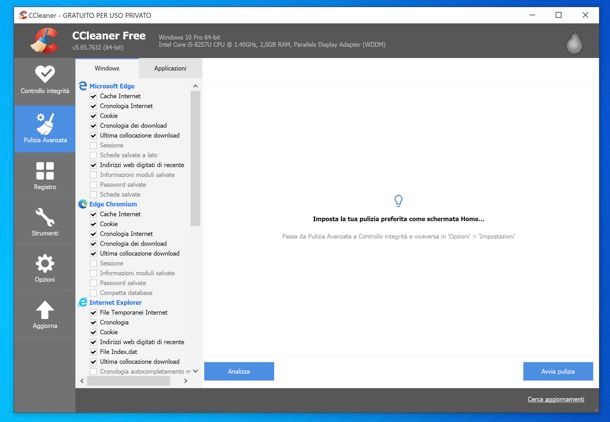Click the CCleaner logo in header
Viewport: 610px width, 422px height.
(x=45, y=40)
